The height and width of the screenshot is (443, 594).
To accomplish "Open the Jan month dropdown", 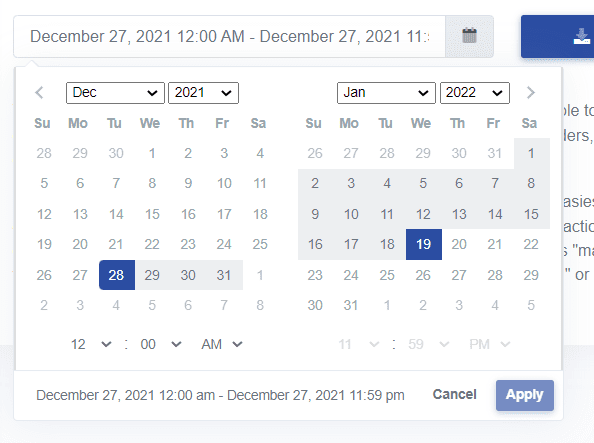I will pos(386,93).
